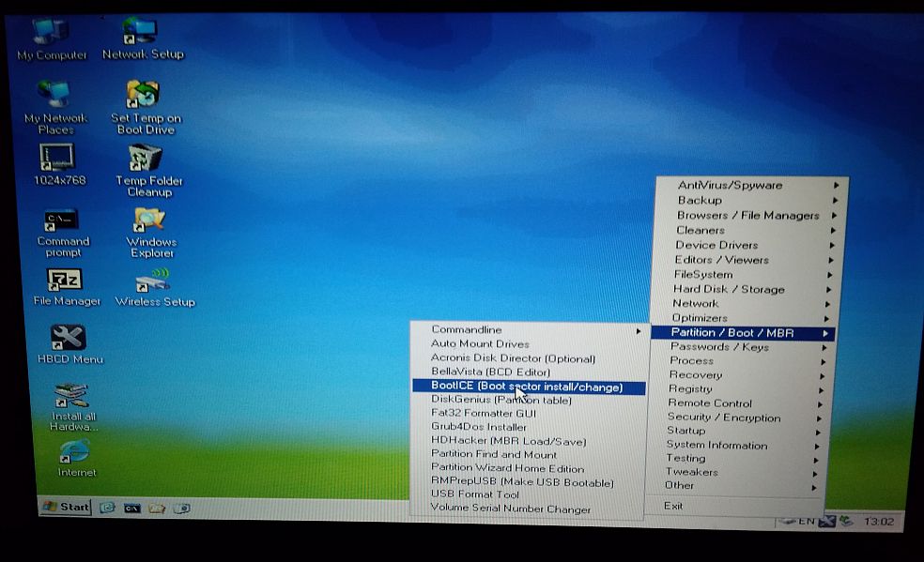924x562 pixels.
Task: Select the Internet desktop icon
Action: (76, 458)
